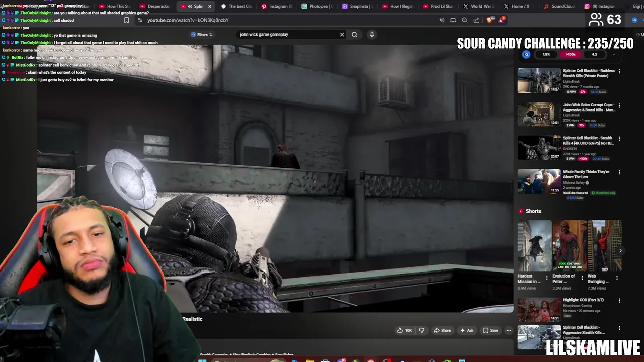Open menu for Highlight: COD video

coord(619,301)
